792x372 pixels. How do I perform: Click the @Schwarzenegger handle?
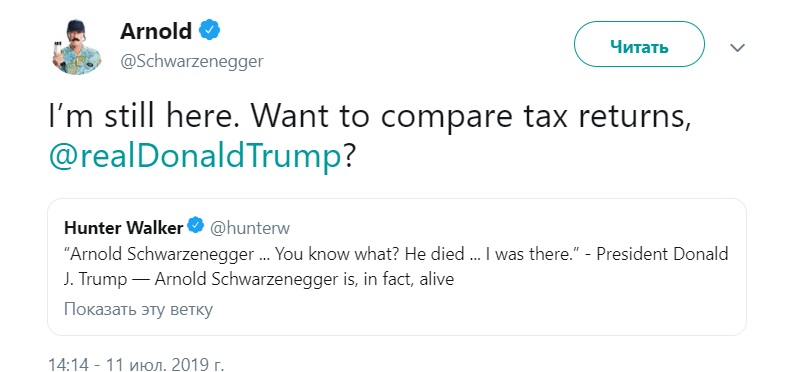click(x=191, y=61)
